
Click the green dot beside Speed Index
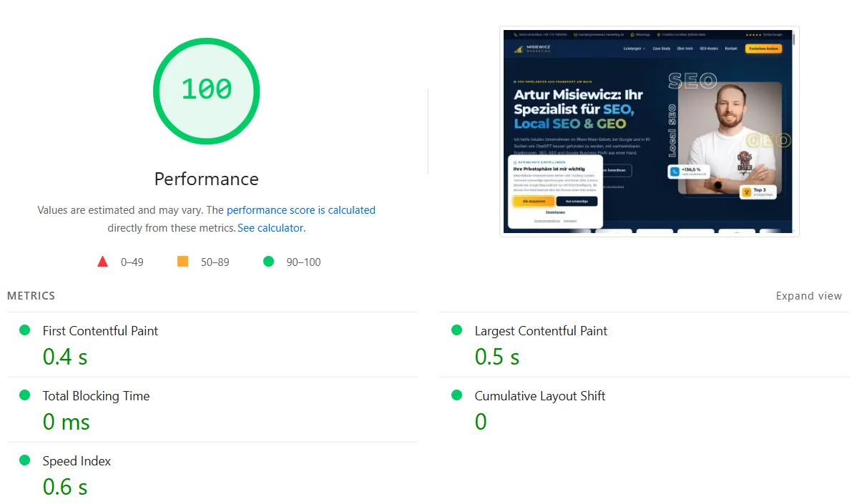[24, 460]
